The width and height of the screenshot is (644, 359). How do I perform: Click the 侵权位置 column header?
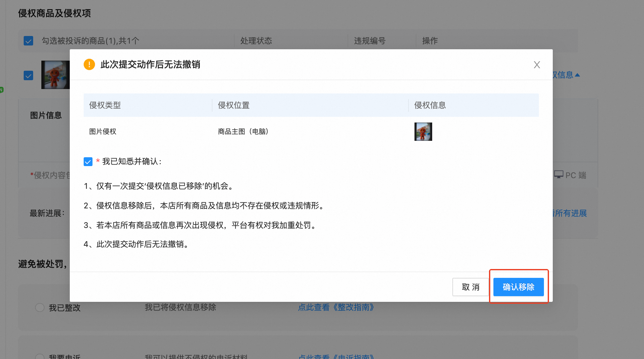click(x=234, y=105)
